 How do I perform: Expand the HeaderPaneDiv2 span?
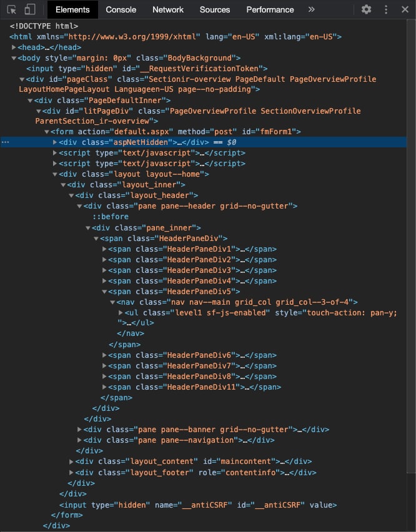(x=104, y=260)
